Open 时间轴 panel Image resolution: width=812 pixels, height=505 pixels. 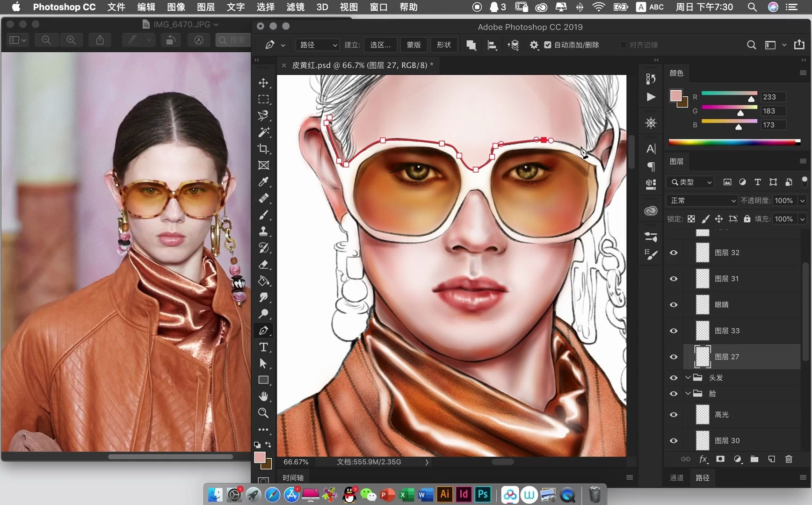point(293,477)
